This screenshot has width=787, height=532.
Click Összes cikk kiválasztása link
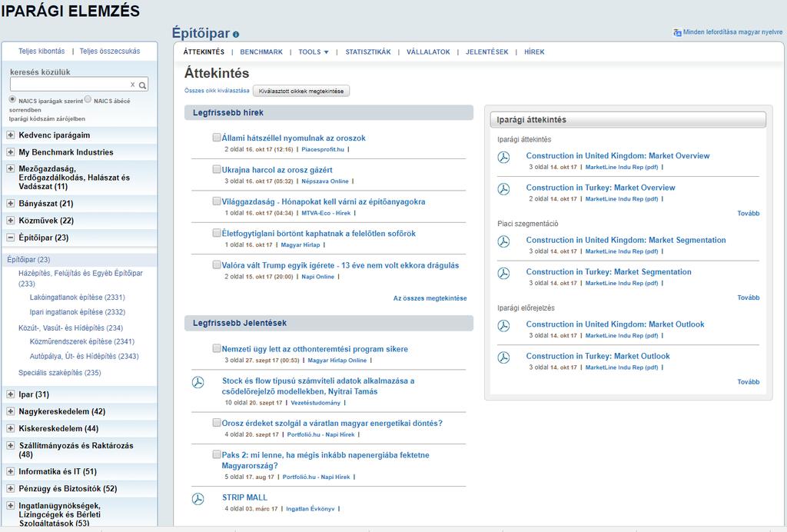pos(217,91)
